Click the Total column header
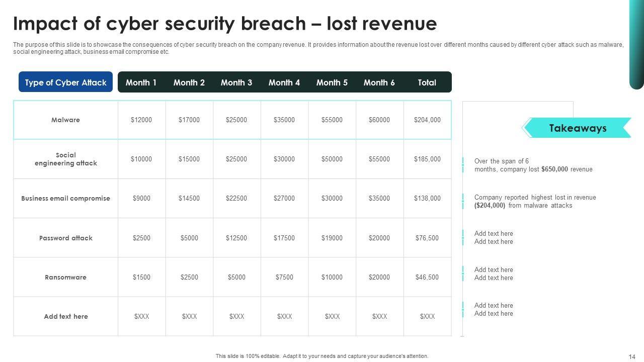Viewport: 644px width, 362px height. [x=427, y=82]
